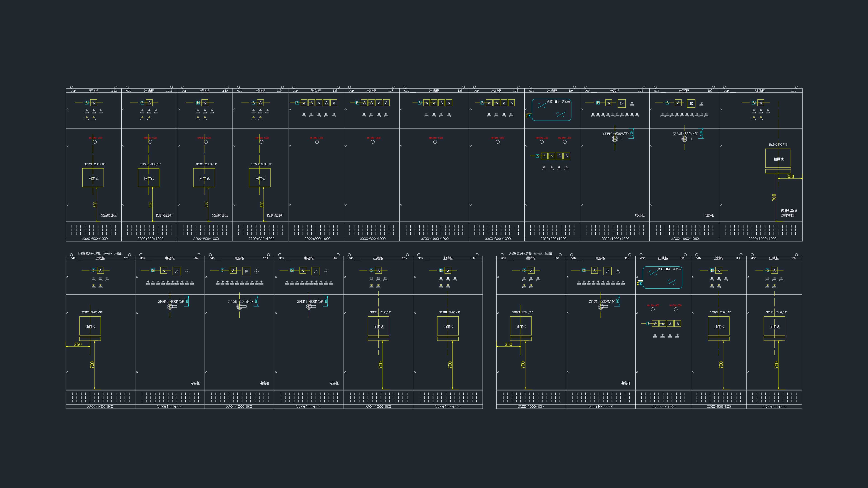Select the cabinet label 2B6

point(474,258)
